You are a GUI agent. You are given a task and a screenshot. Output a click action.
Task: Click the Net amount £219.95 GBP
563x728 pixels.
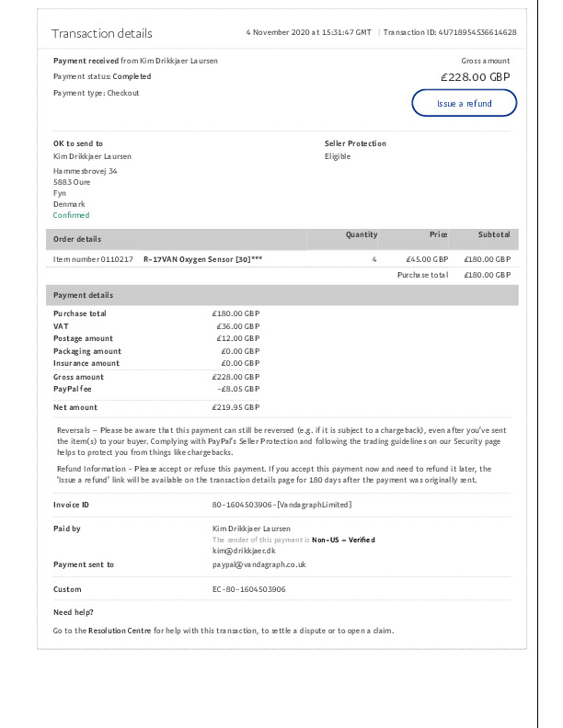pyautogui.click(x=237, y=407)
